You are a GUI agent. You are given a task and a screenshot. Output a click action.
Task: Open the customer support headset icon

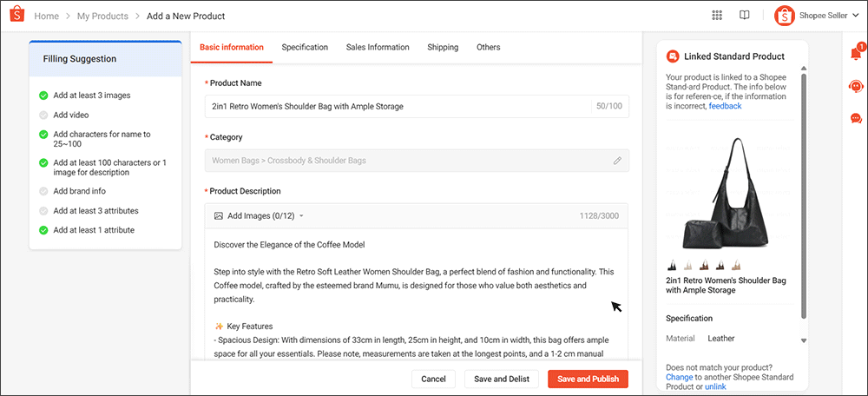[856, 86]
